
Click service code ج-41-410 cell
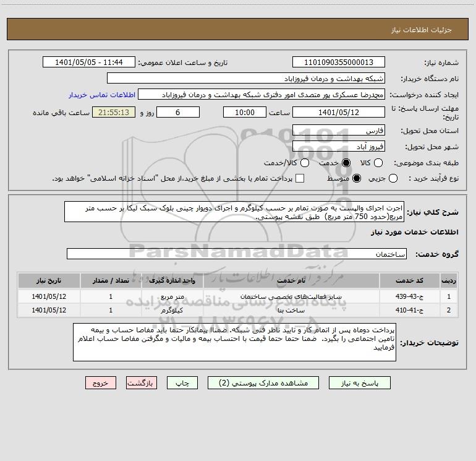tap(409, 310)
